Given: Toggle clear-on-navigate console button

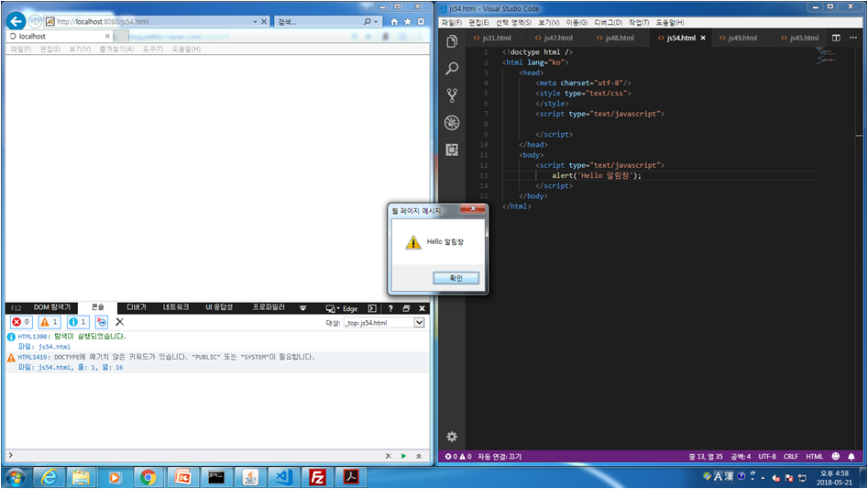Looking at the screenshot, I should pos(102,322).
